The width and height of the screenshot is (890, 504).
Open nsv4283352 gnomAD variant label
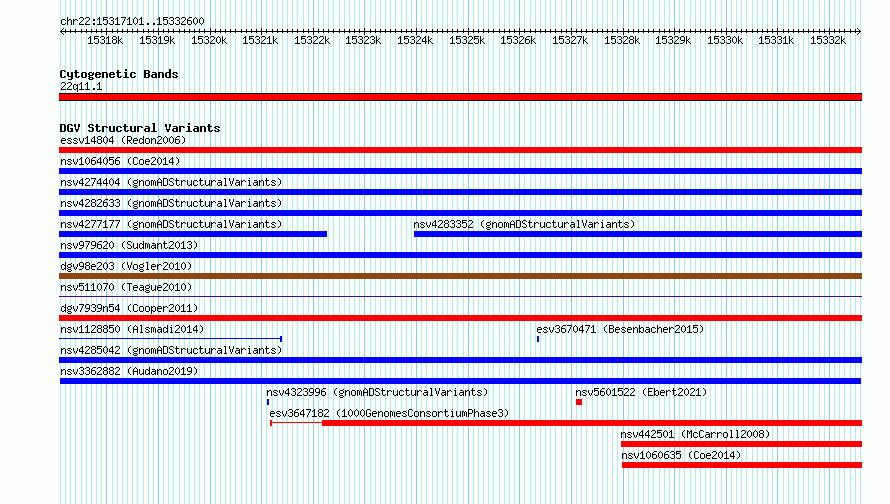[524, 224]
